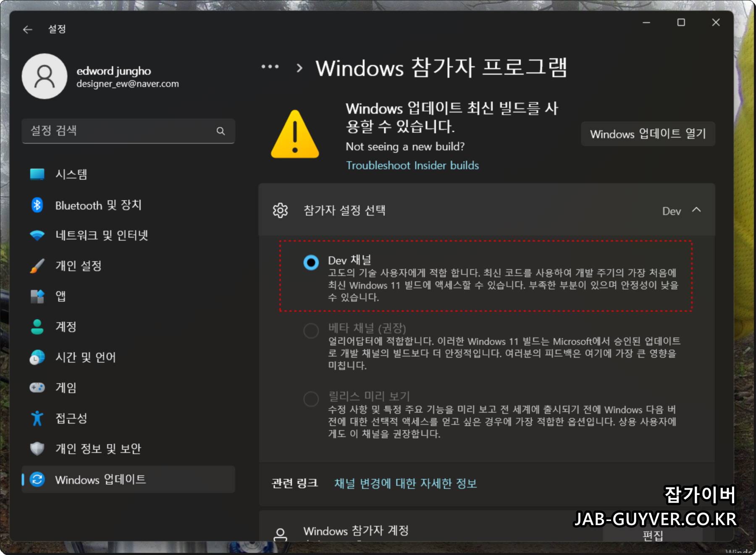Screen dimensions: 756x555
Task: Select the 릴리스 미리 보기 radio button
Action: click(311, 399)
